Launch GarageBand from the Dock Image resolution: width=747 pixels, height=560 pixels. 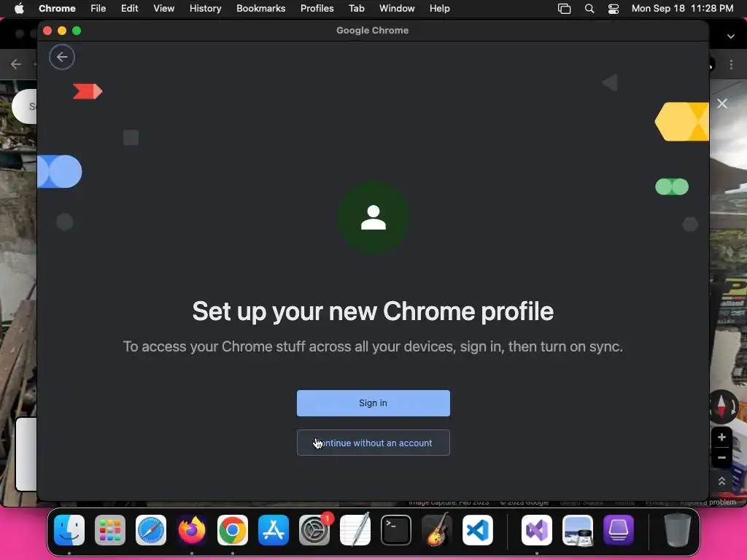437,530
